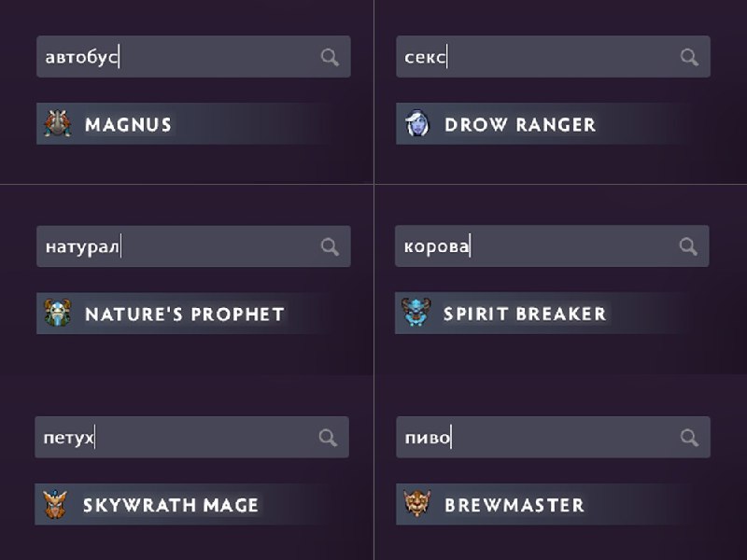Select the DROW RANGER search result
The height and width of the screenshot is (560, 747).
click(x=519, y=125)
